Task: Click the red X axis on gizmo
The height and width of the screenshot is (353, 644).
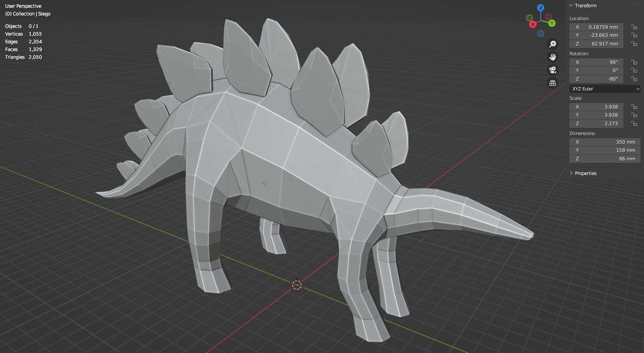Action: 533,24
